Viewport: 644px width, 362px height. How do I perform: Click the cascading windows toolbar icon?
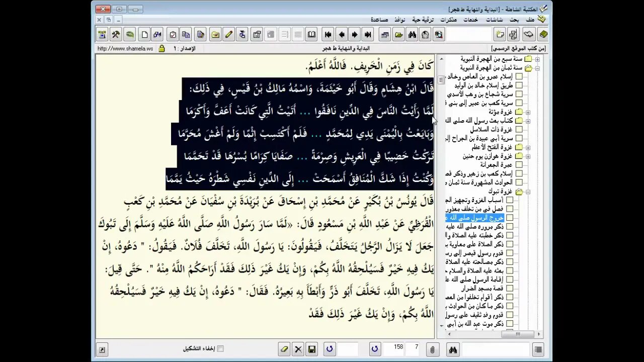[385, 35]
